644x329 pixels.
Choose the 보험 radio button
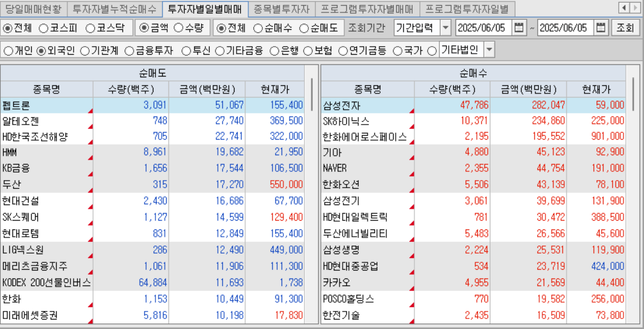coord(307,51)
